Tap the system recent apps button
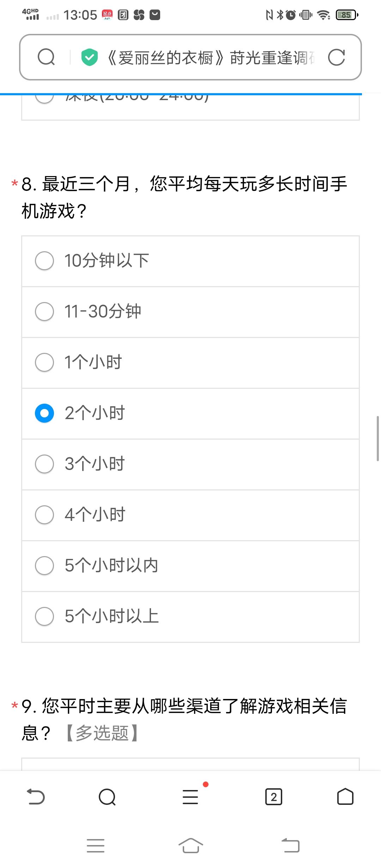Image resolution: width=381 pixels, height=868 pixels. 96,845
